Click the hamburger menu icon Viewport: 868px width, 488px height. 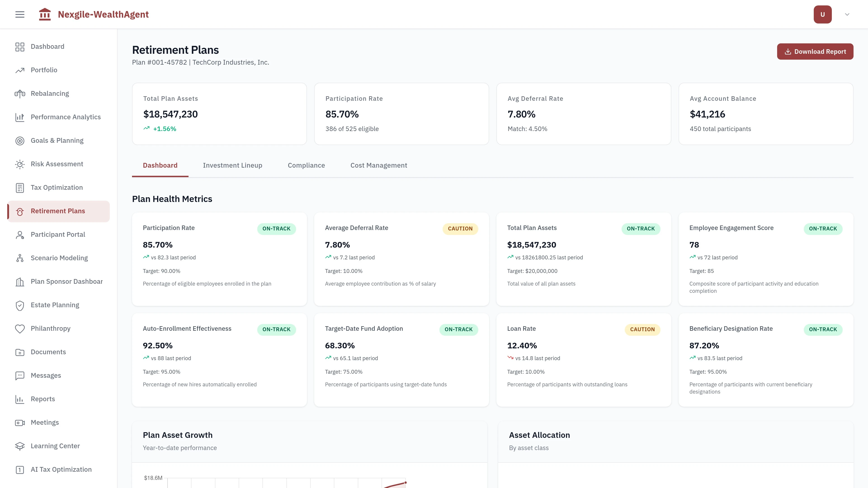pyautogui.click(x=20, y=14)
